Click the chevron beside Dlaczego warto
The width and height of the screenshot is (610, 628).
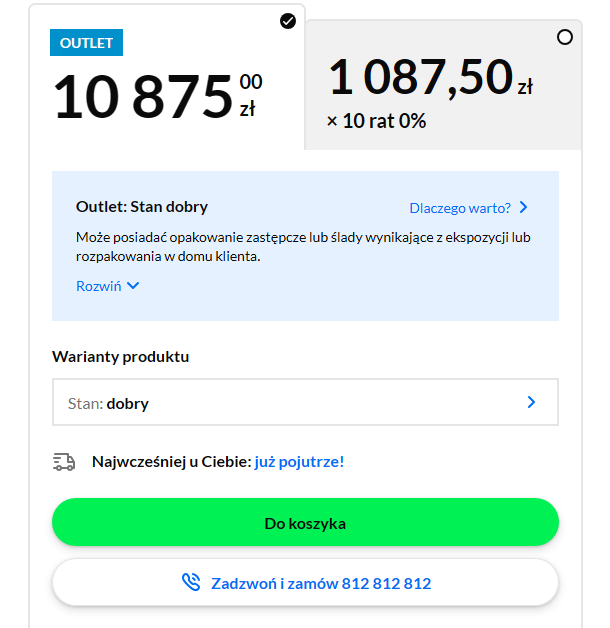[x=524, y=208]
